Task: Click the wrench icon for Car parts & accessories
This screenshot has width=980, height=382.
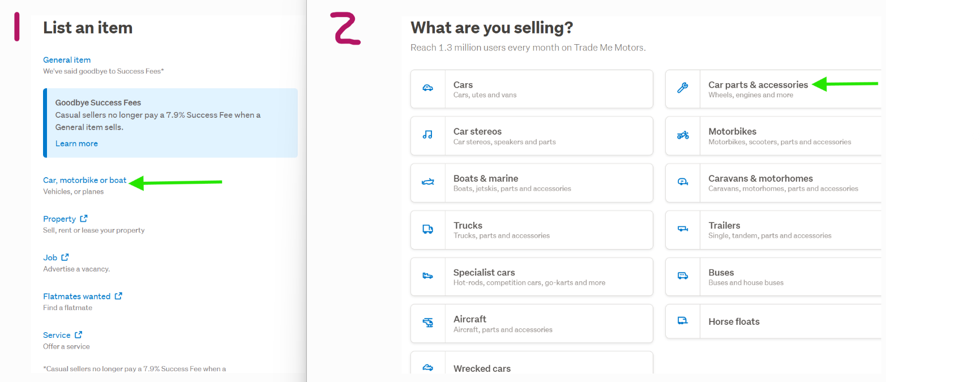Action: (683, 88)
